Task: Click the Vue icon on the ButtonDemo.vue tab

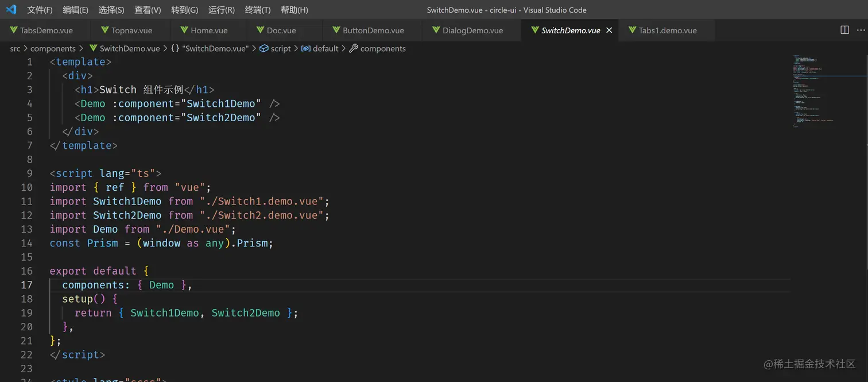Action: (336, 30)
